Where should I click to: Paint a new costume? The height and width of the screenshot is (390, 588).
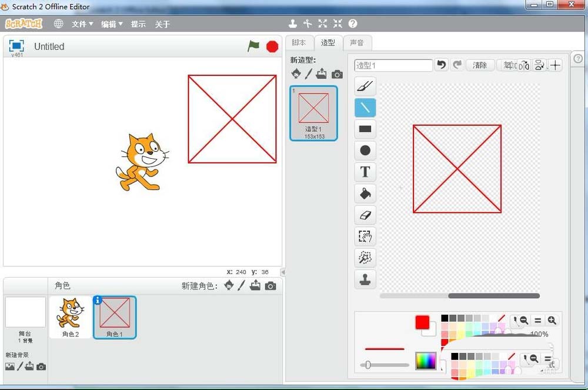click(308, 74)
